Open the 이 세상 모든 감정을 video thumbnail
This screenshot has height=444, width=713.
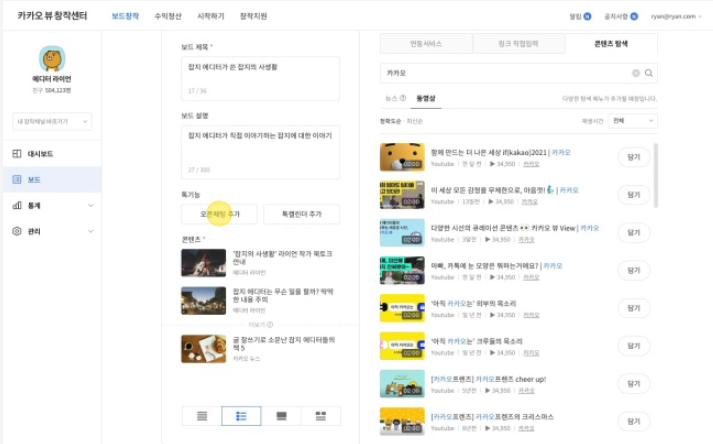click(x=402, y=195)
